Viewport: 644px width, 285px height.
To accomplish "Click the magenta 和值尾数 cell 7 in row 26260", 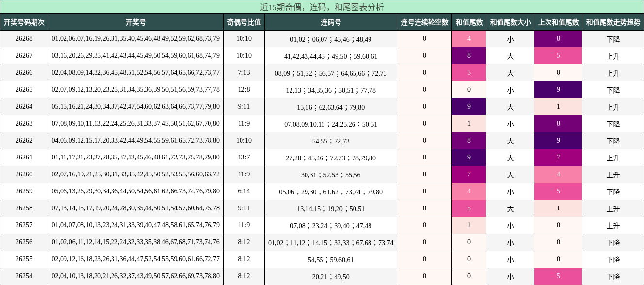I will coord(469,174).
